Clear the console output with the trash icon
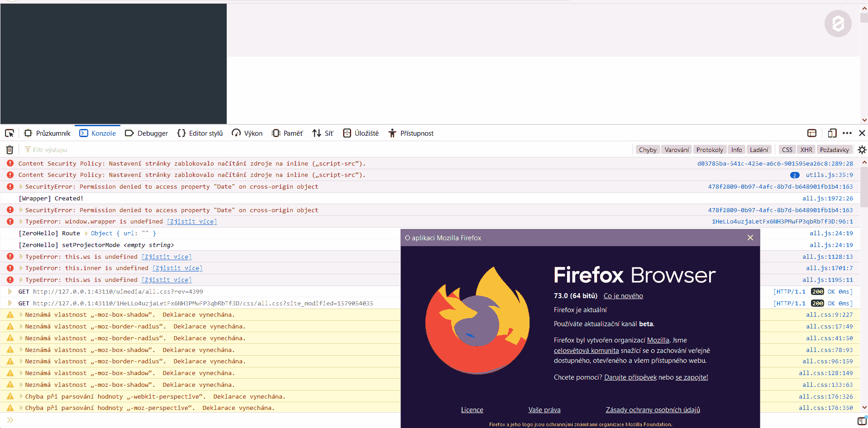 (9, 149)
